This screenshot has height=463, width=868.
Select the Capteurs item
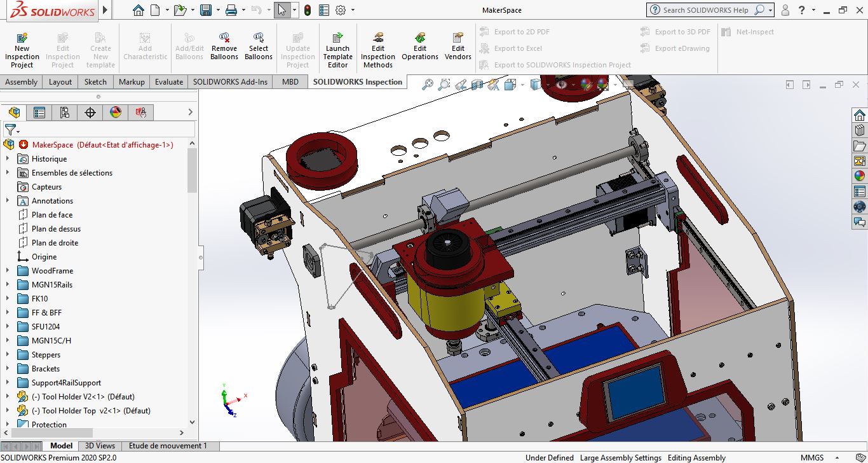47,187
